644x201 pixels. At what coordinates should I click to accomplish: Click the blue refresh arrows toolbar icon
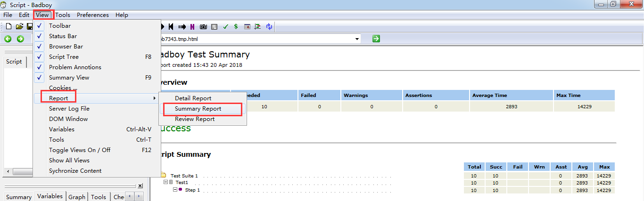(269, 27)
